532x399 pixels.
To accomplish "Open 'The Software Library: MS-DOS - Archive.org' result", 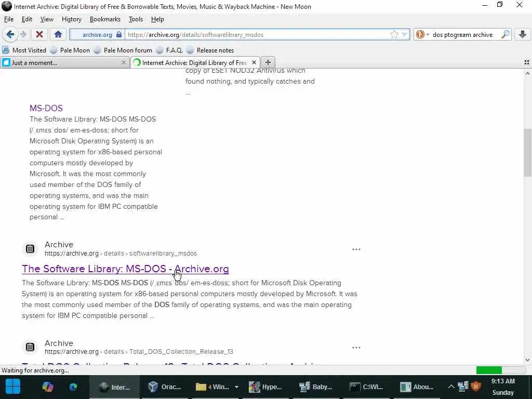I will (125, 269).
